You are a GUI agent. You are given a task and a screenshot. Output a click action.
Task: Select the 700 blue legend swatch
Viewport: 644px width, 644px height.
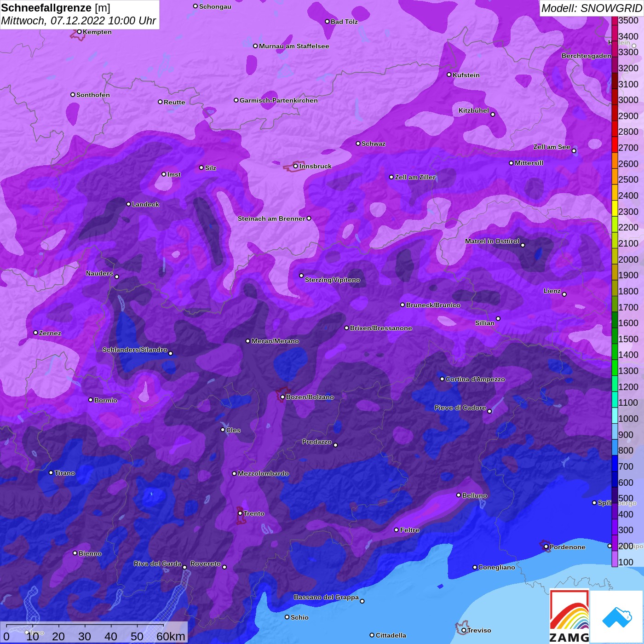[615, 463]
